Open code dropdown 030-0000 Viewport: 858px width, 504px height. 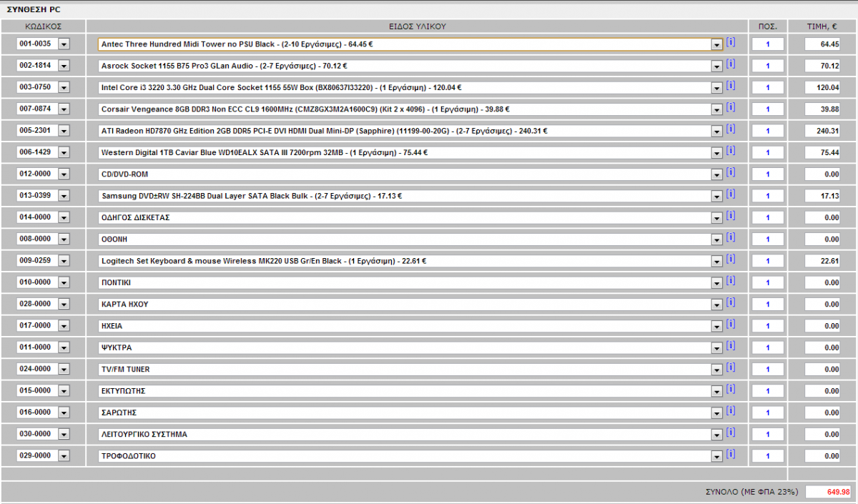tap(64, 434)
